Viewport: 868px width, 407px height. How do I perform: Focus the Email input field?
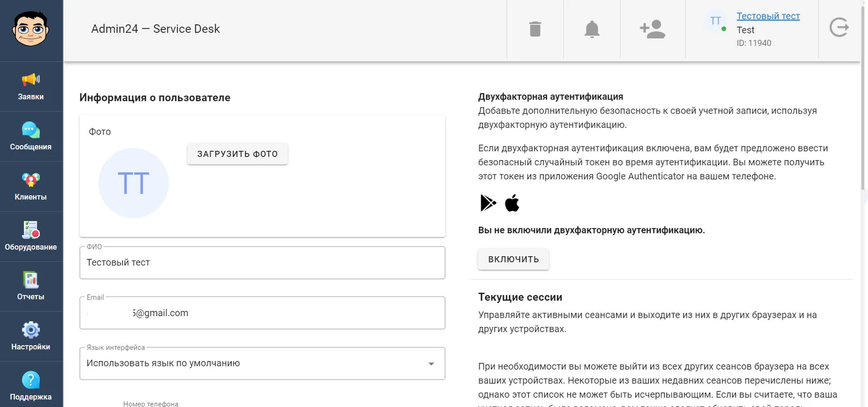click(262, 313)
